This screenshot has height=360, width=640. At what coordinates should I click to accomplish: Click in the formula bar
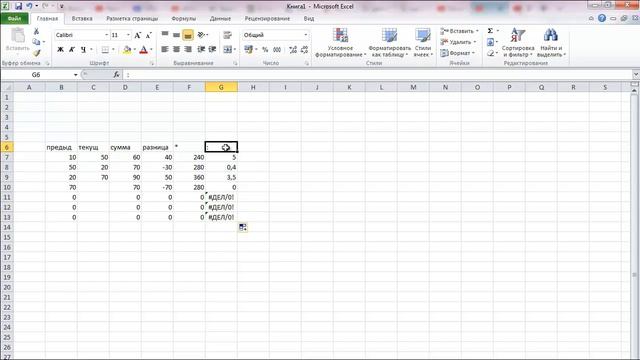pos(378,75)
